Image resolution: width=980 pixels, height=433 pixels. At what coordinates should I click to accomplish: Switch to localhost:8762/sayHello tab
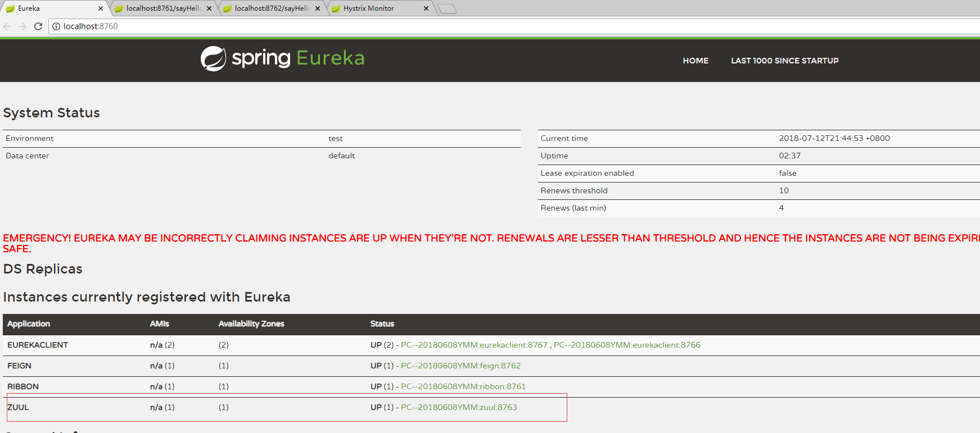[x=272, y=8]
